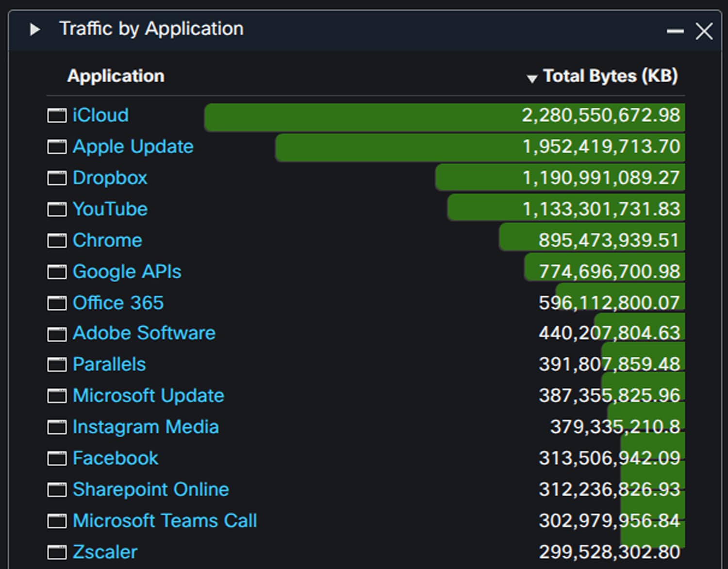This screenshot has height=569, width=728.
Task: Select the Zscaler value 299,528,302.80
Action: (x=610, y=552)
